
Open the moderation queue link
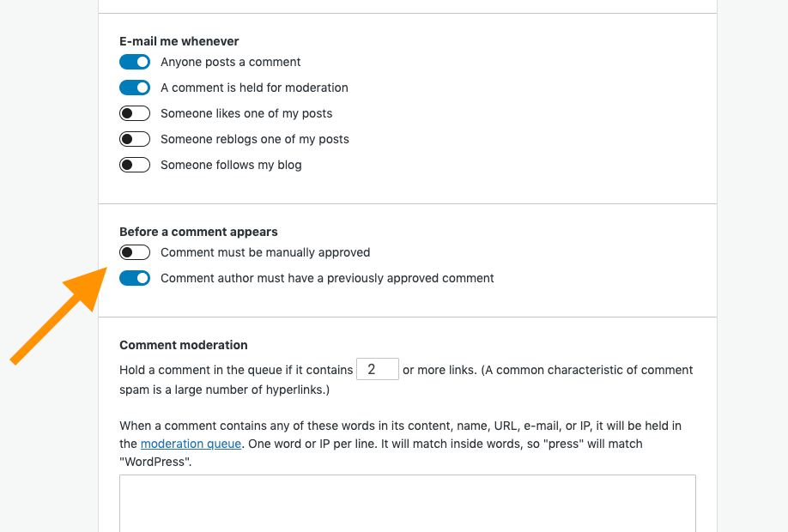coord(191,444)
